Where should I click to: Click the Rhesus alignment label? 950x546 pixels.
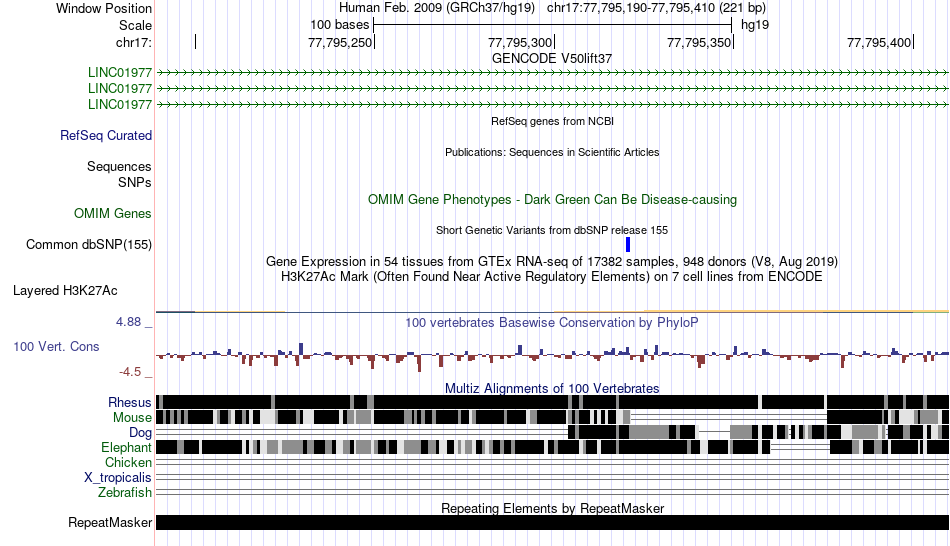click(130, 402)
